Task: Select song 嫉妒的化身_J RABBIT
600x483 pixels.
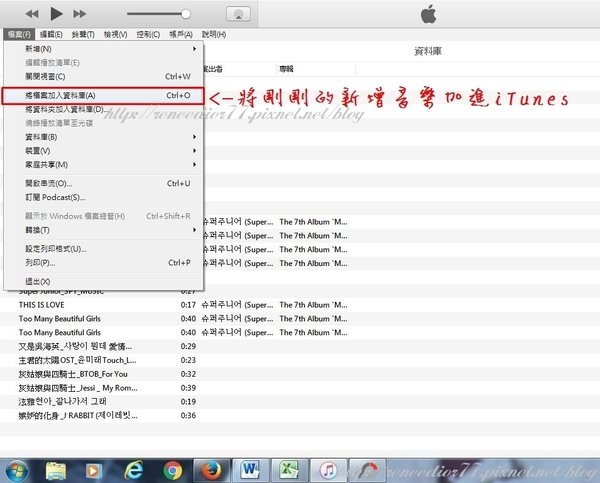Action: click(78, 415)
